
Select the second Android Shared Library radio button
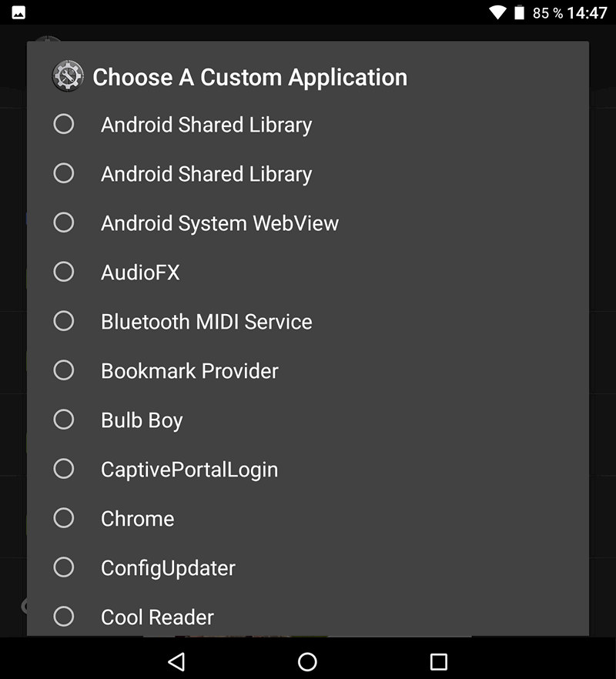pyautogui.click(x=64, y=173)
